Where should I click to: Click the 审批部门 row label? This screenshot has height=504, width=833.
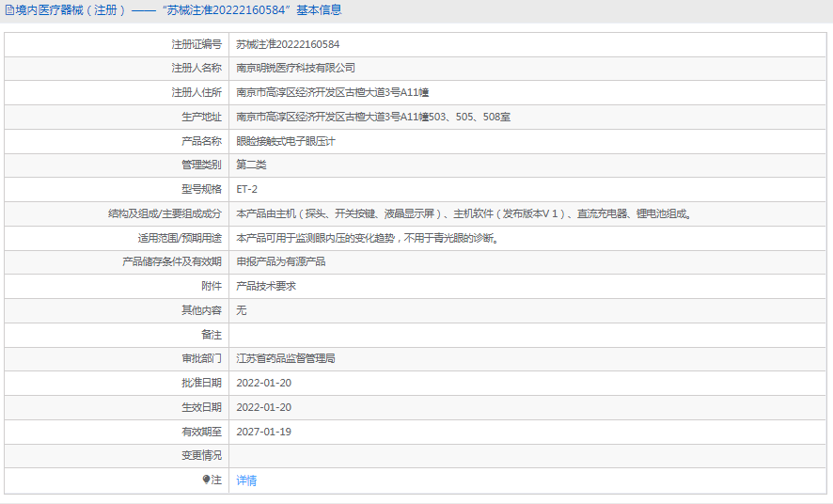click(x=201, y=358)
